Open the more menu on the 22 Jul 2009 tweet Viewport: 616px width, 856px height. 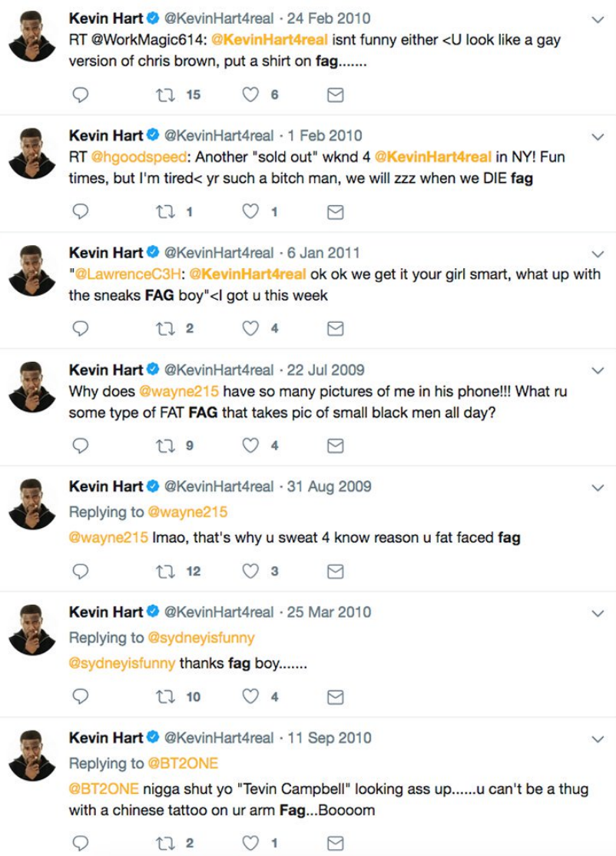click(x=598, y=370)
